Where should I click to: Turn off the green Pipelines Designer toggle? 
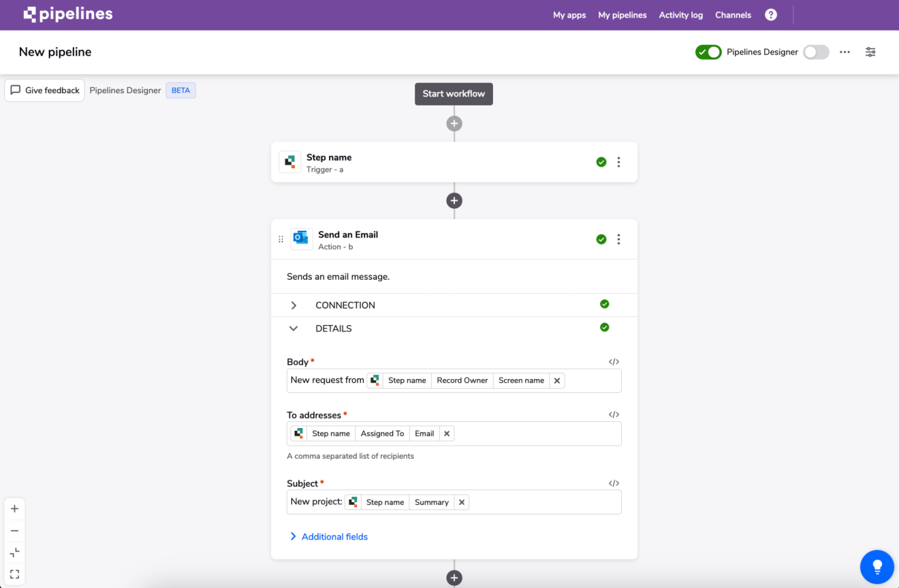click(708, 52)
